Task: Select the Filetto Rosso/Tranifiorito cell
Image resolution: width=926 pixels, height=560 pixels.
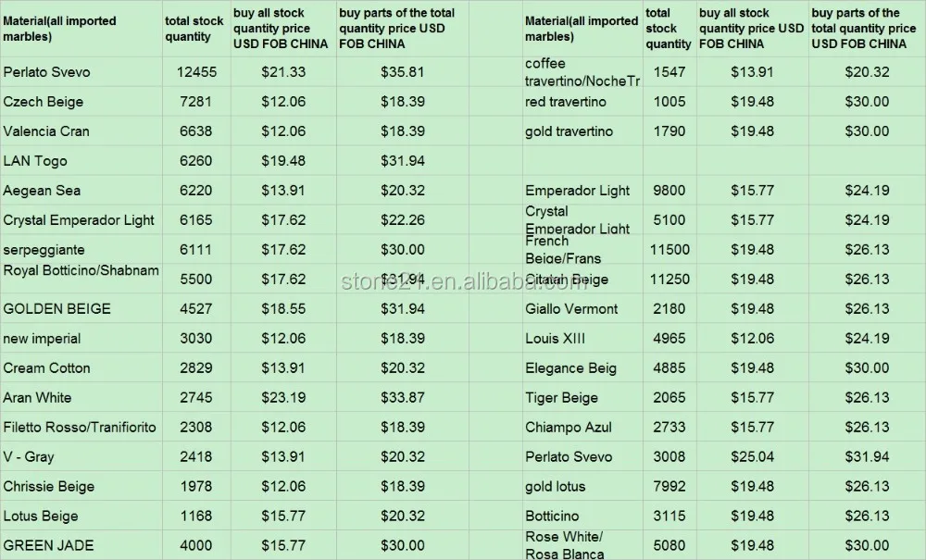Action: click(80, 428)
